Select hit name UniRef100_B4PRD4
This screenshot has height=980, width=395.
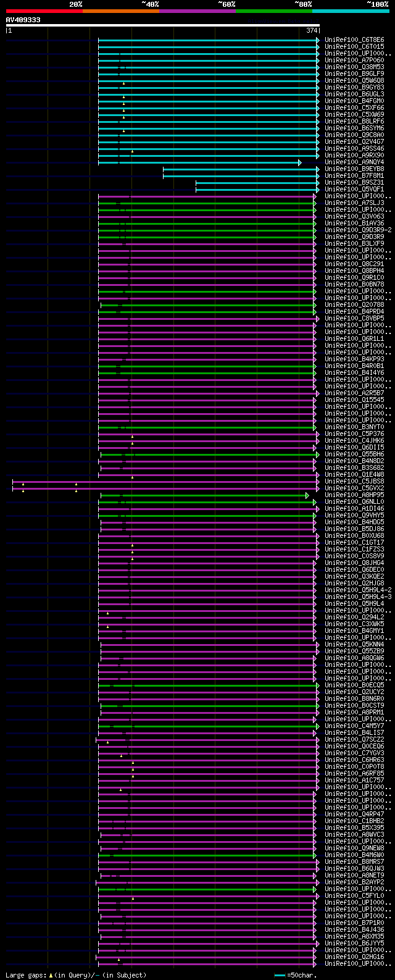354,312
